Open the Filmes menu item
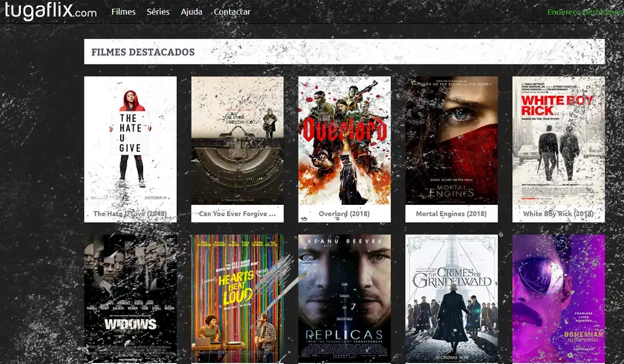624x364 pixels. point(123,11)
